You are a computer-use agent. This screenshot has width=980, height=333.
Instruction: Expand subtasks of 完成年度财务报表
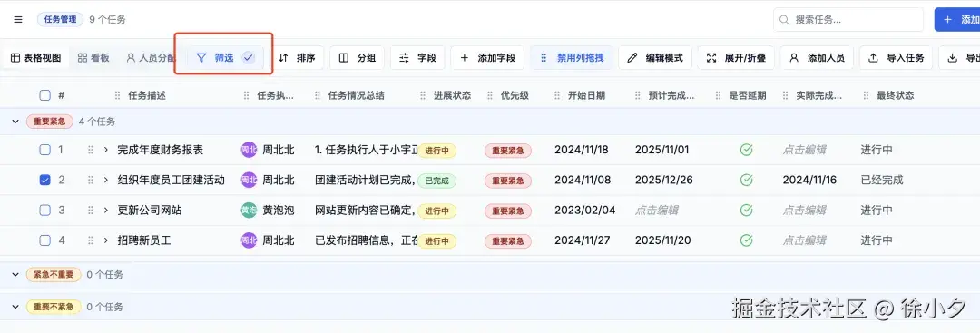pos(106,150)
